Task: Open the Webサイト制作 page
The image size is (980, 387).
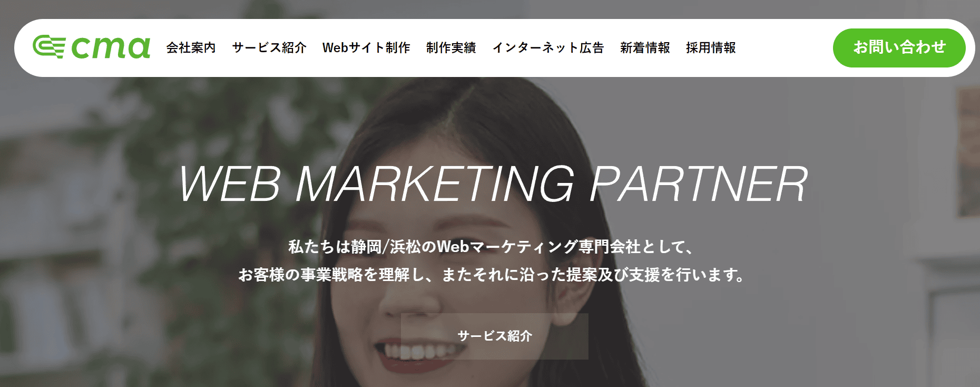Action: tap(366, 47)
